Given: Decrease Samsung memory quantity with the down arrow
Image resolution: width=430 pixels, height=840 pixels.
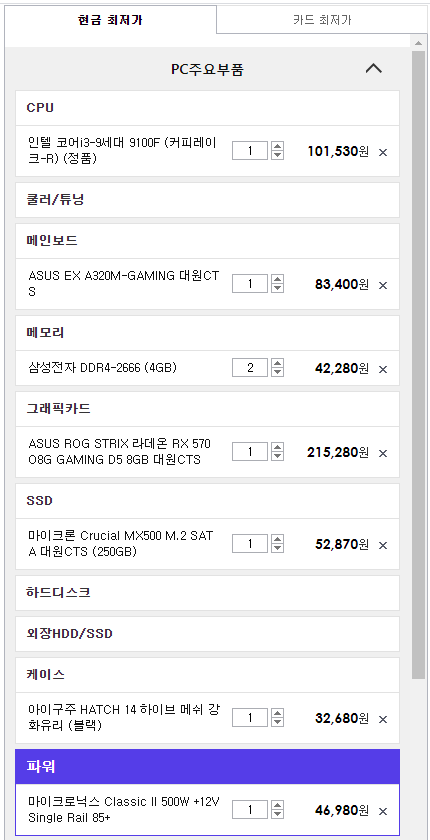Looking at the screenshot, I should click(277, 372).
